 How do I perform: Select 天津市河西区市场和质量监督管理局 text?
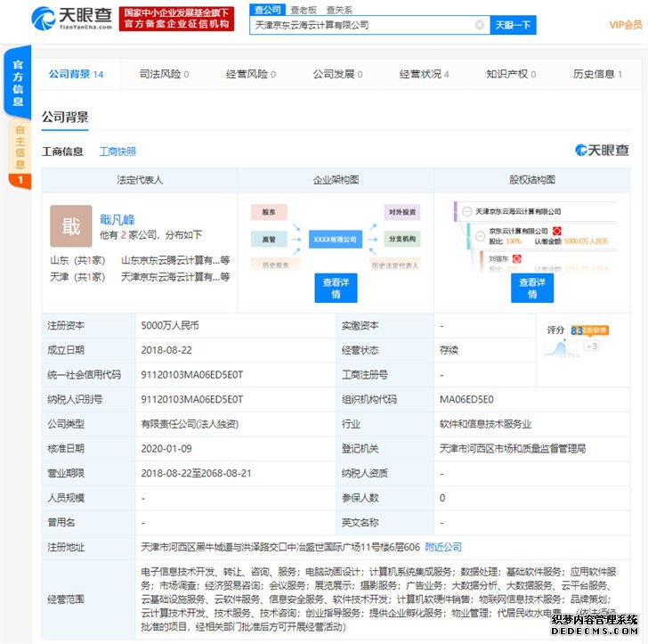(x=513, y=449)
